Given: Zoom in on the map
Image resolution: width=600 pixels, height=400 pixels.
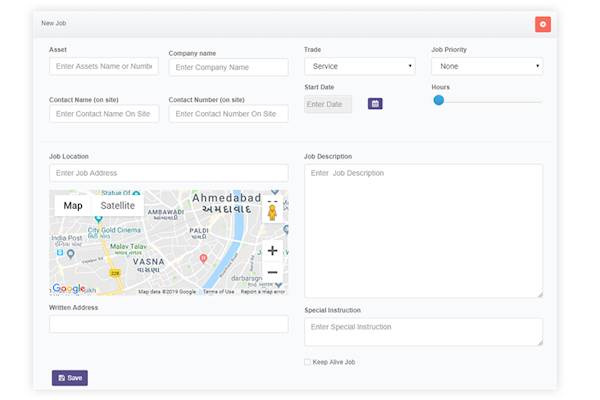Looking at the screenshot, I should [x=272, y=251].
